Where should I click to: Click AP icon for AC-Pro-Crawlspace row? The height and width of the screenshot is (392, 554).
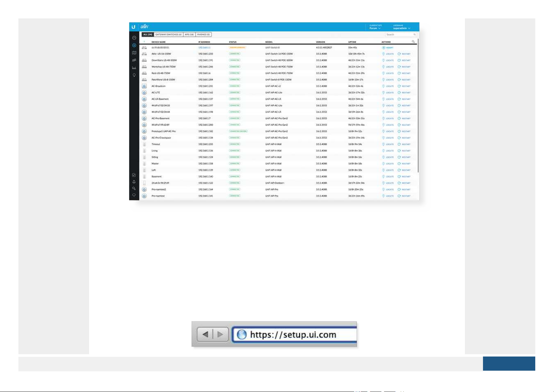tap(144, 138)
